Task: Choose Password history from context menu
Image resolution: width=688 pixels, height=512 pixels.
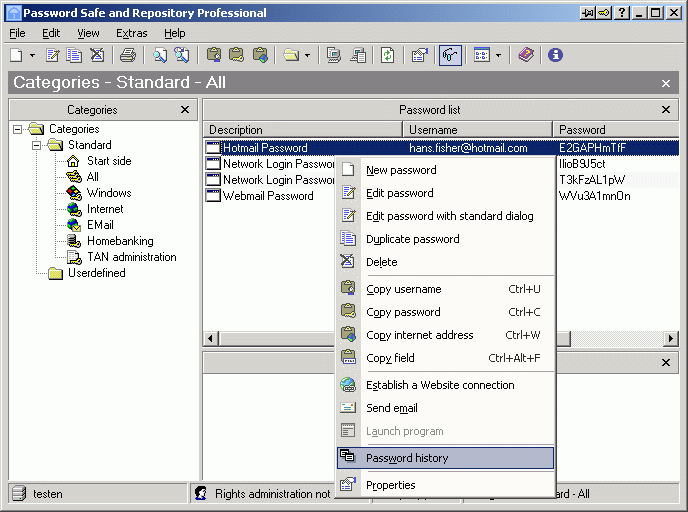Action: point(406,458)
